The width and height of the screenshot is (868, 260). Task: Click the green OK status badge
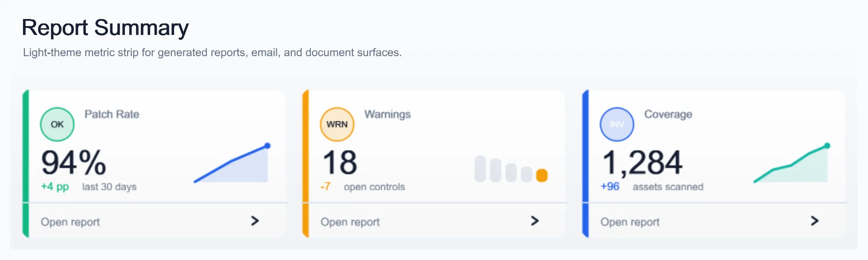(x=57, y=124)
